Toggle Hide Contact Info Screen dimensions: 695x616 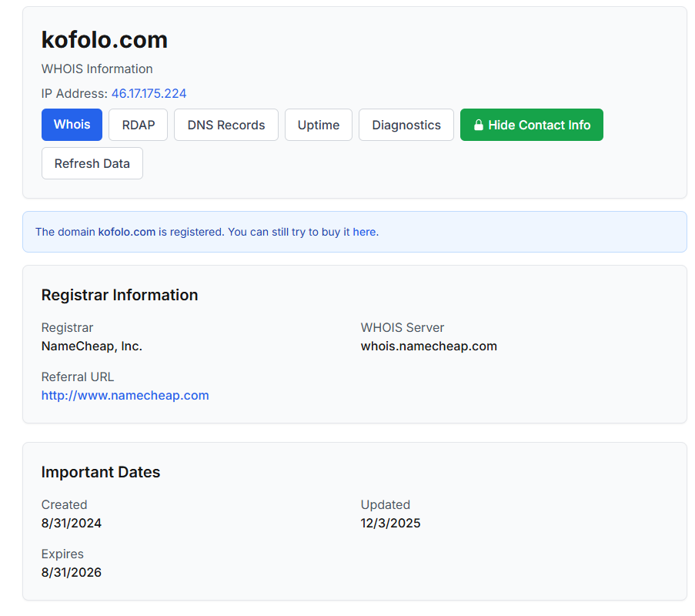[531, 124]
